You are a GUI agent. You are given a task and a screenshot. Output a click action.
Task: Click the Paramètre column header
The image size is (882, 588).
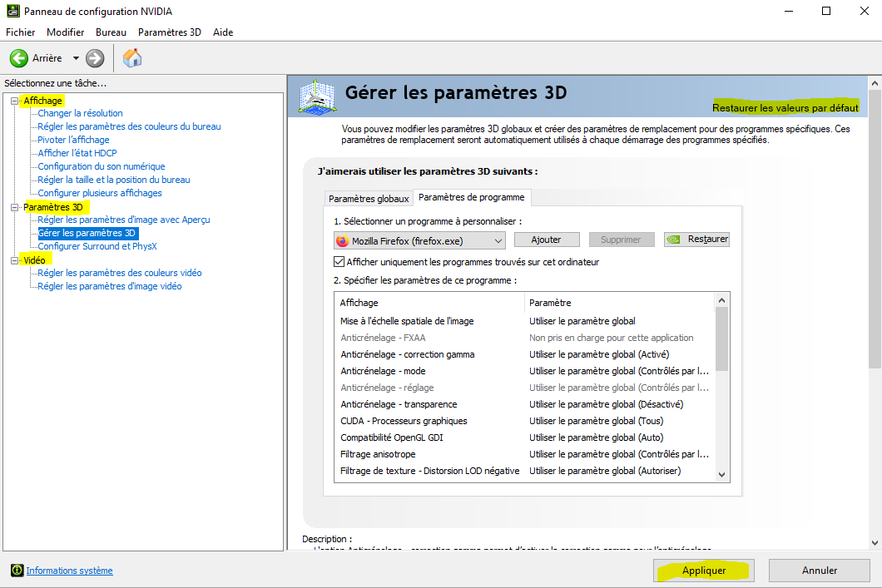pyautogui.click(x=620, y=303)
